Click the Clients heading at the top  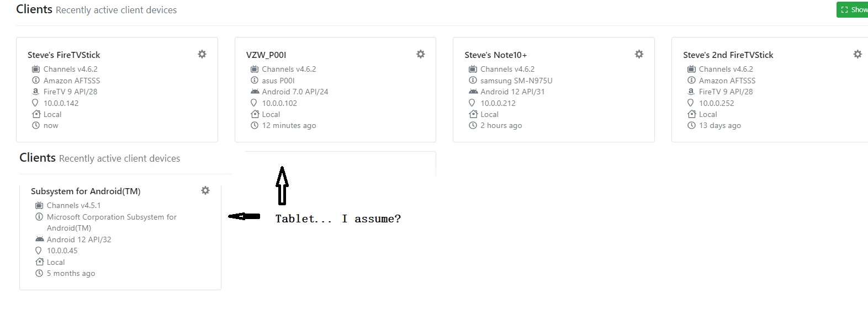pos(34,9)
